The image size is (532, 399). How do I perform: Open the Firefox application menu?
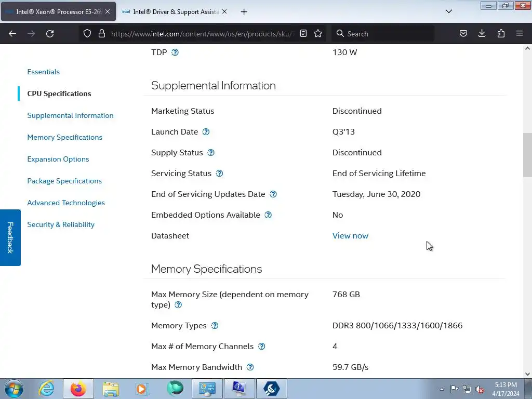[x=520, y=34]
